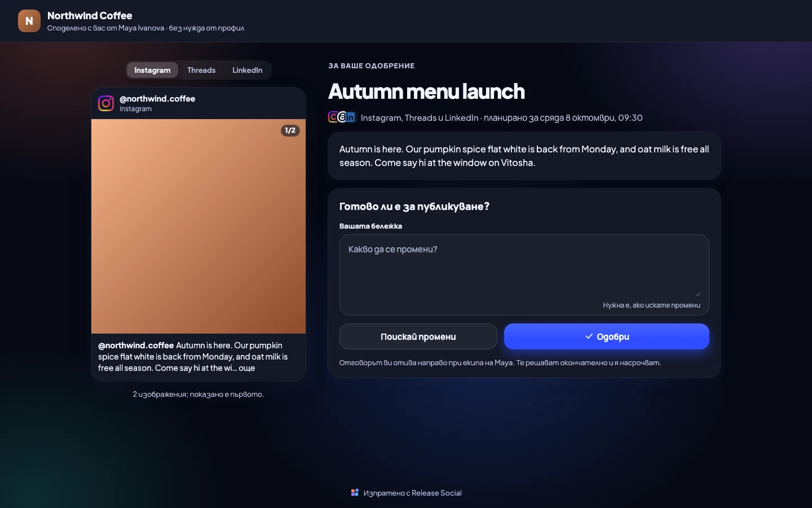Click the Northwind Coffee N logo
This screenshot has width=812, height=508.
29,21
